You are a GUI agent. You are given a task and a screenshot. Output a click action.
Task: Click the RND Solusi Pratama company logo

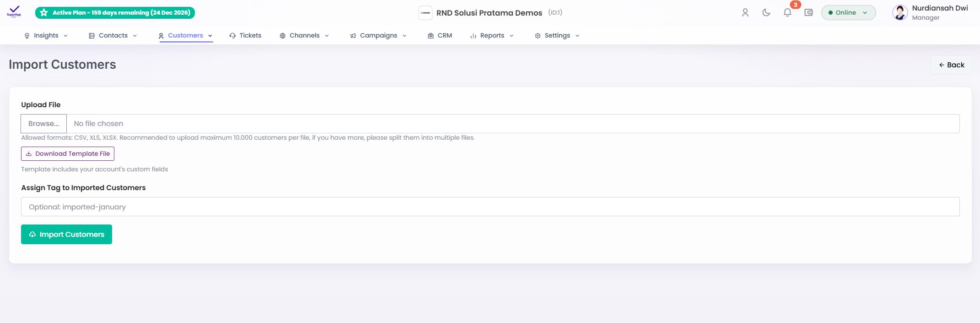(x=425, y=13)
